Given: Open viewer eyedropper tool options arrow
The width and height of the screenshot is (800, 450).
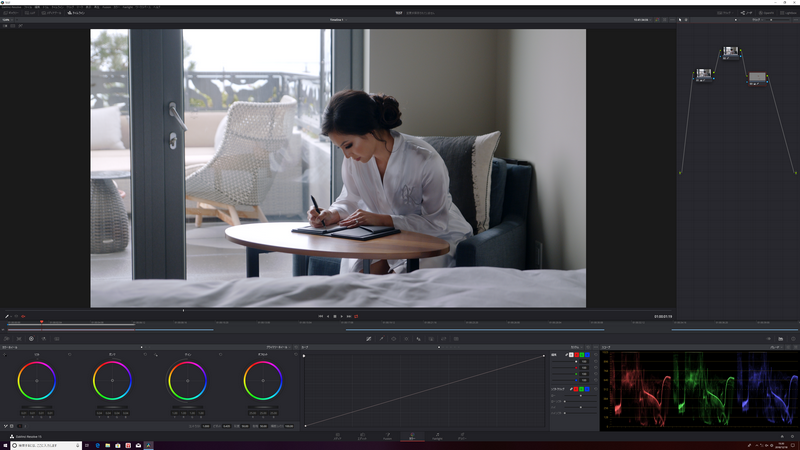Looking at the screenshot, I should 11,316.
